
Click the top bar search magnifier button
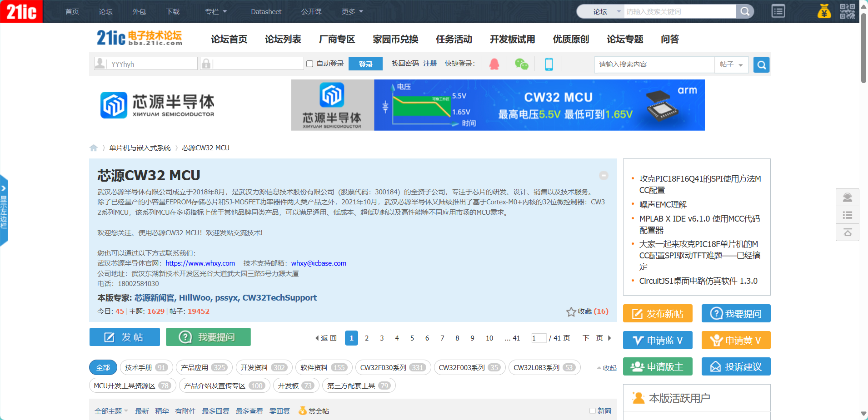pos(745,11)
